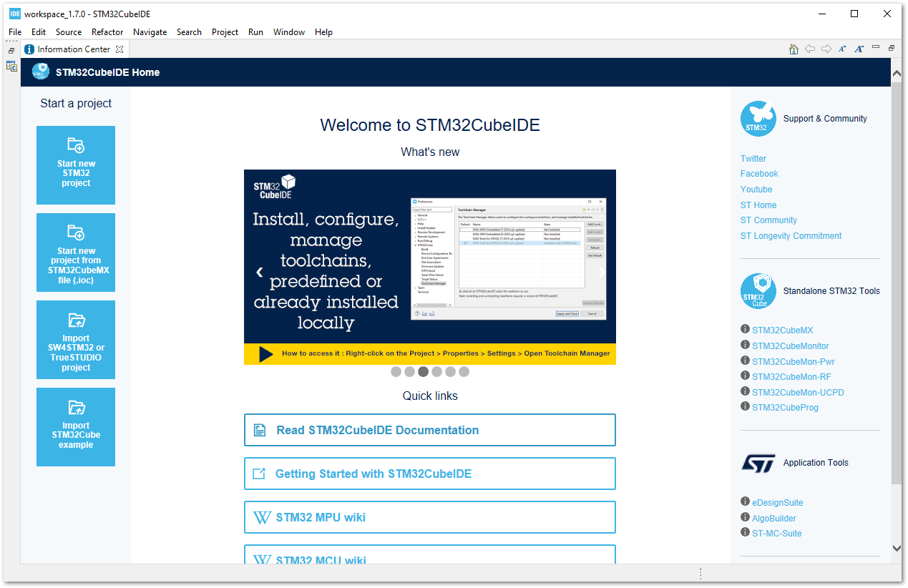Open the Refactor menu
The width and height of the screenshot is (908, 588).
coord(107,32)
